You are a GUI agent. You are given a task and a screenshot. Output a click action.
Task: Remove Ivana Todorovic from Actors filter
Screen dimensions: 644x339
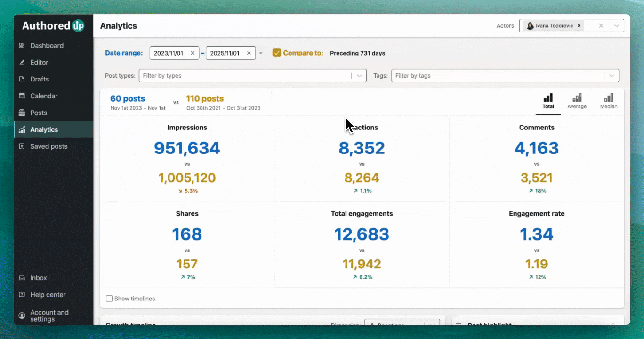(x=579, y=26)
